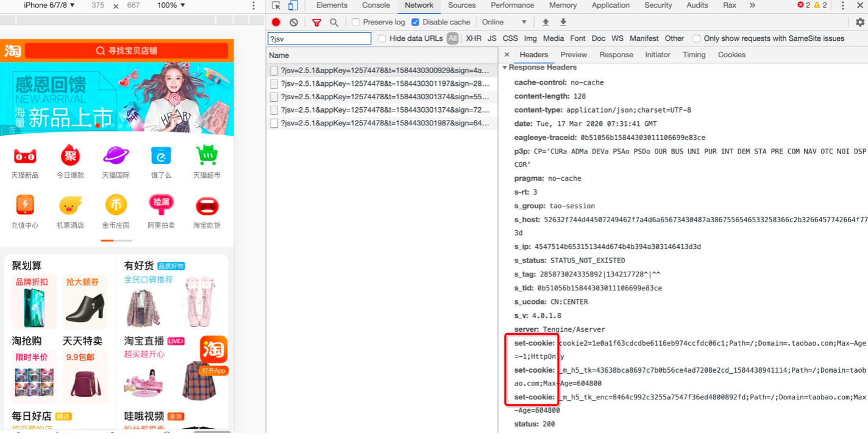This screenshot has width=868, height=439.
Task: Clear the network log icon
Action: [294, 22]
